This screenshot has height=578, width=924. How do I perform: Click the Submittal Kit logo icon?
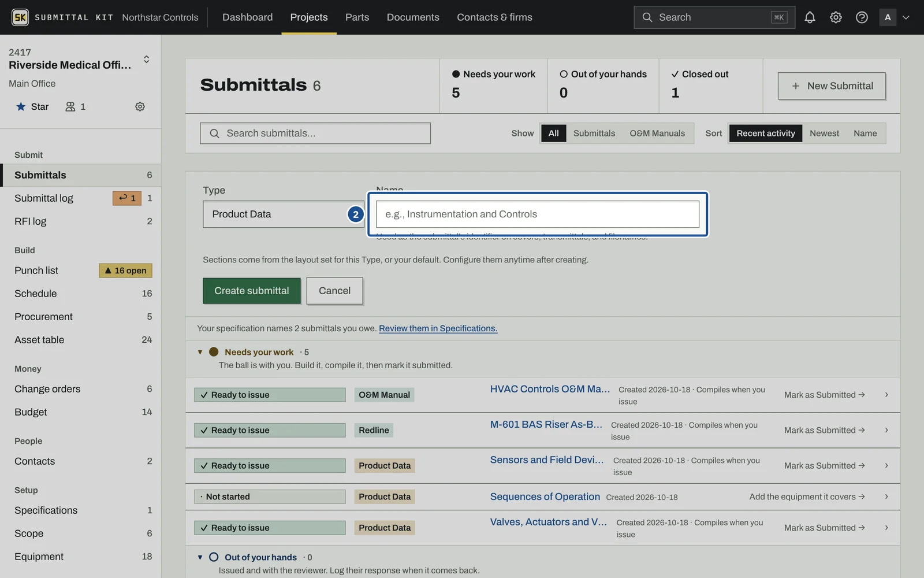(20, 17)
